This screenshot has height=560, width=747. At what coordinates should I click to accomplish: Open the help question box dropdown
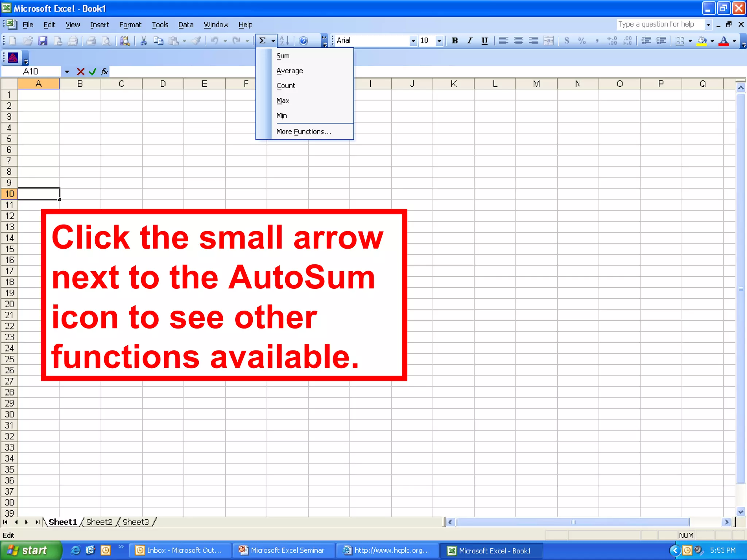tap(708, 24)
